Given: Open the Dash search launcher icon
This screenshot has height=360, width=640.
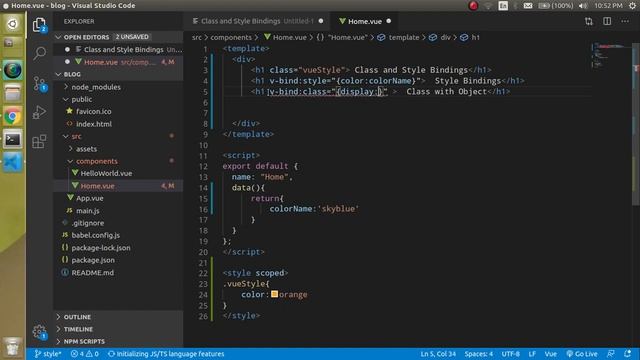Looking at the screenshot, I should pyautogui.click(x=12, y=24).
